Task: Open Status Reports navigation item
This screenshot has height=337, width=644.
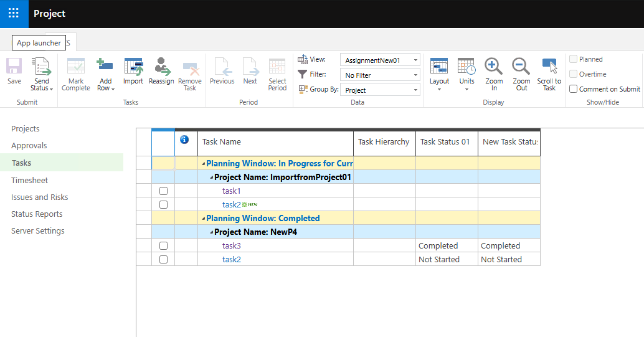Action: click(x=37, y=214)
